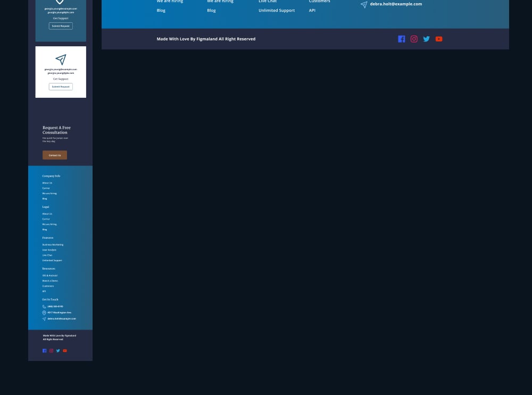Open Live Chat link in mobile footer

point(47,255)
